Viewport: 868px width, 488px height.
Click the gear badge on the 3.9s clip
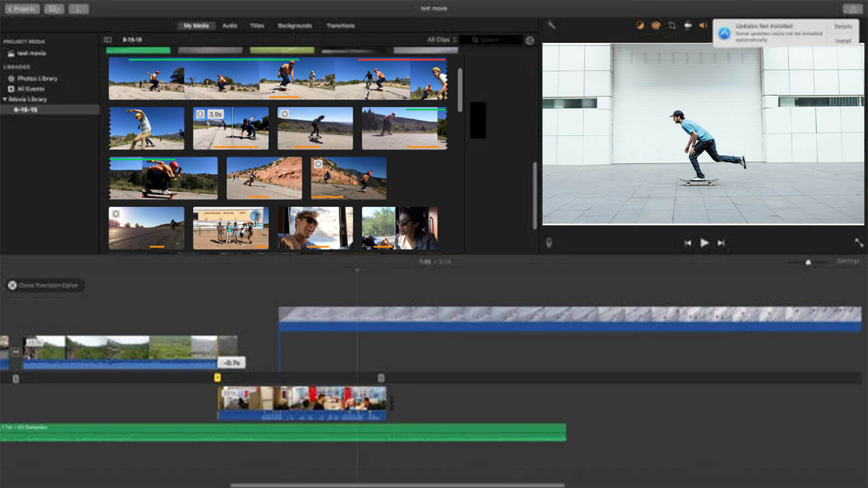coord(200,114)
